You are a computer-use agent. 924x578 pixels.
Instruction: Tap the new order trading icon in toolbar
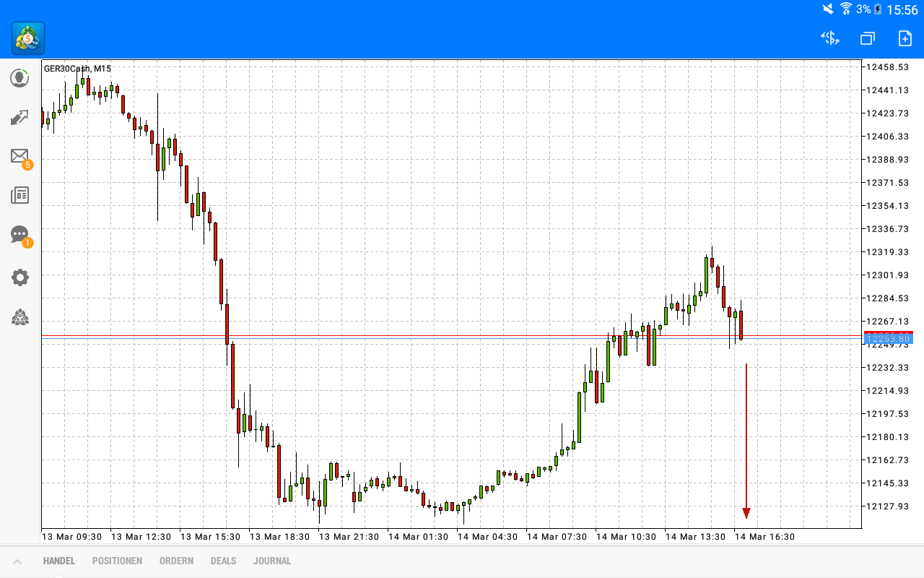click(x=829, y=38)
